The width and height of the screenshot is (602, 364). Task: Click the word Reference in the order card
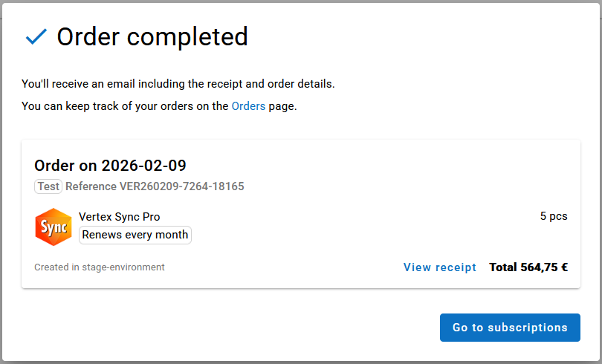coord(91,186)
